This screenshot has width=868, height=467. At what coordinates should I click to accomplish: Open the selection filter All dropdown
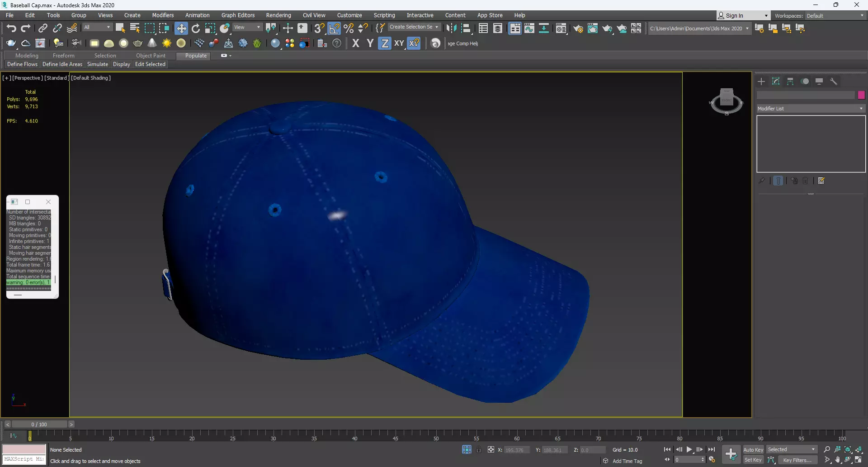[97, 27]
